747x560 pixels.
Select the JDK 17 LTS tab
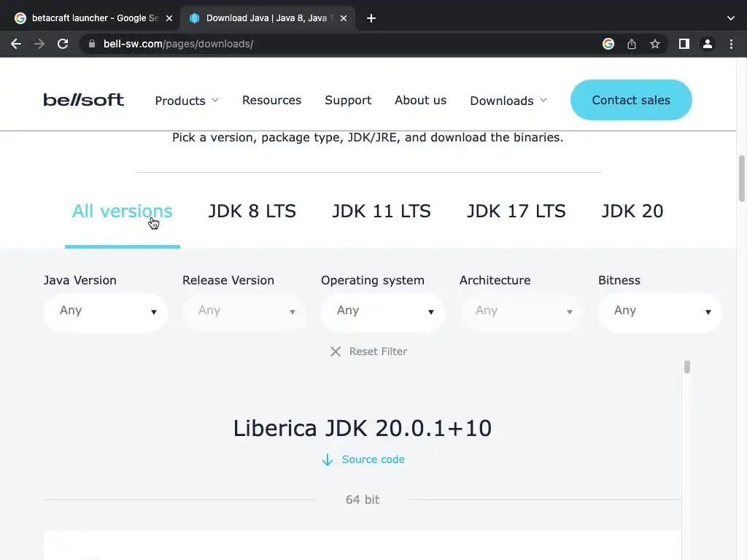[x=516, y=211]
